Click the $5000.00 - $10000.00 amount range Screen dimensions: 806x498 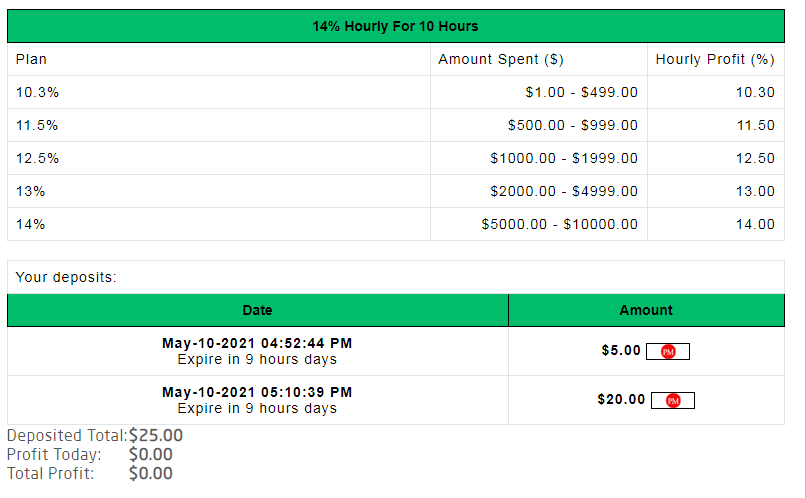coord(559,224)
